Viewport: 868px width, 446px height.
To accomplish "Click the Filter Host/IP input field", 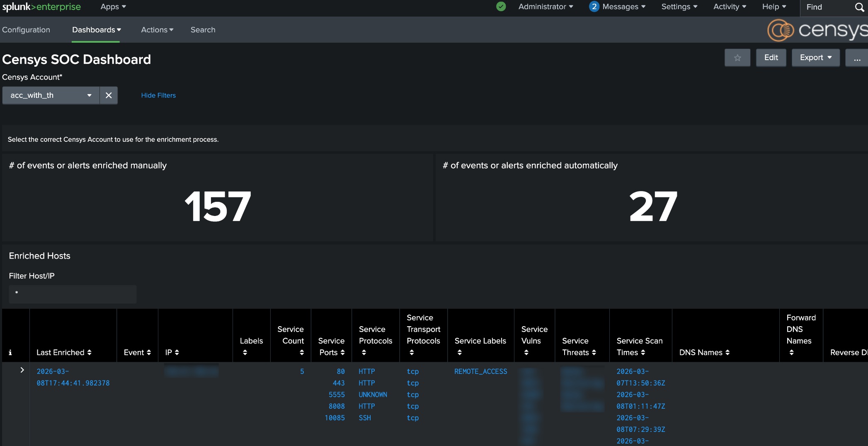I will [73, 294].
